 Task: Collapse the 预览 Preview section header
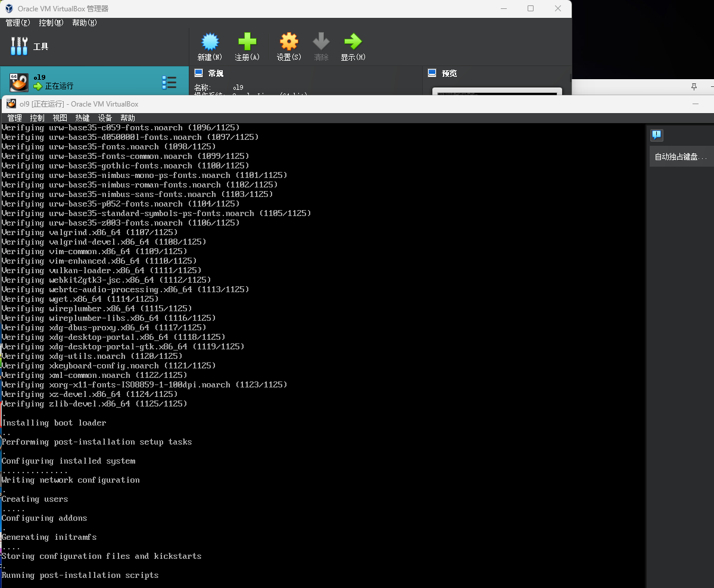pos(449,73)
